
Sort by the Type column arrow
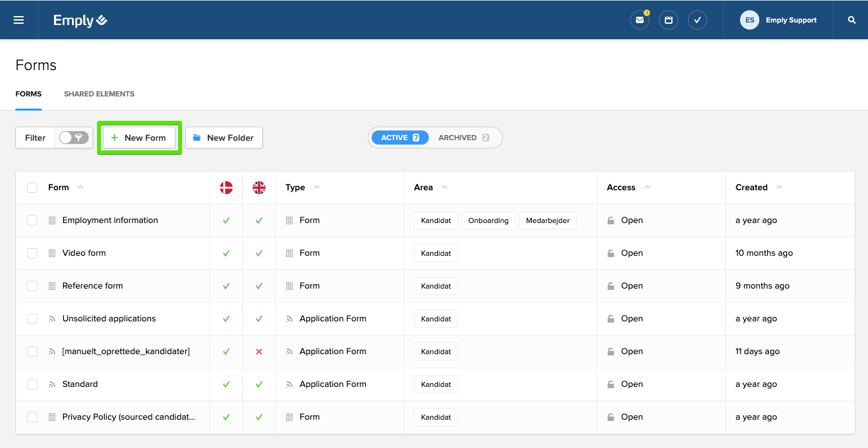tap(316, 188)
